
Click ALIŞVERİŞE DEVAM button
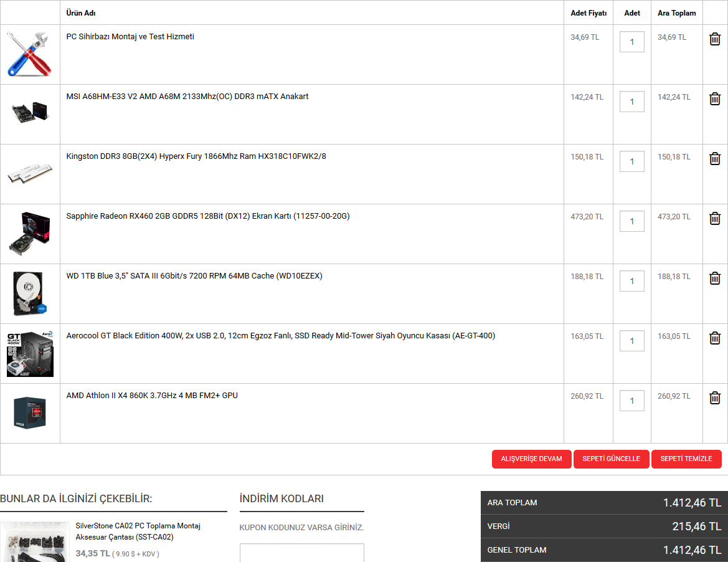pos(532,459)
